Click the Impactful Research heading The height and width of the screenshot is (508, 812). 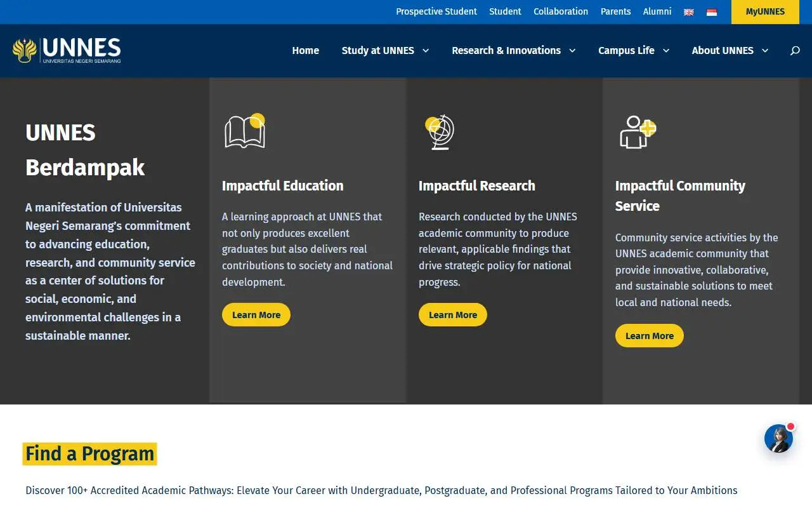click(477, 186)
